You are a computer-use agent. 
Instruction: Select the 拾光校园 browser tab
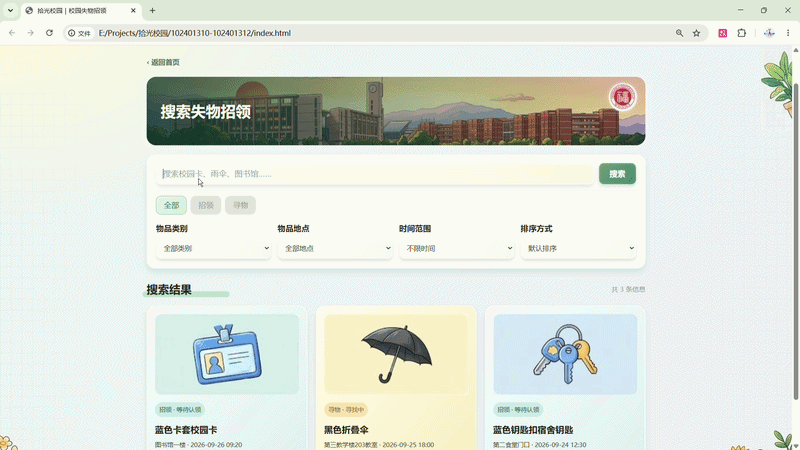click(x=82, y=10)
